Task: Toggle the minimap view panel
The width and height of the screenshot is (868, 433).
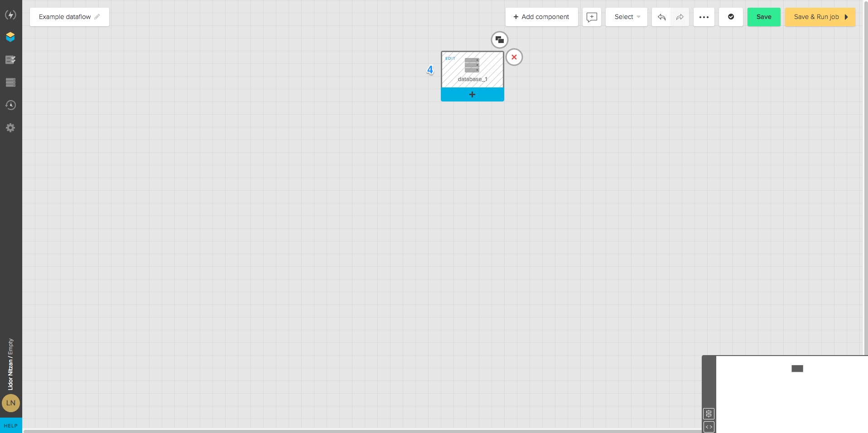Action: click(x=708, y=414)
